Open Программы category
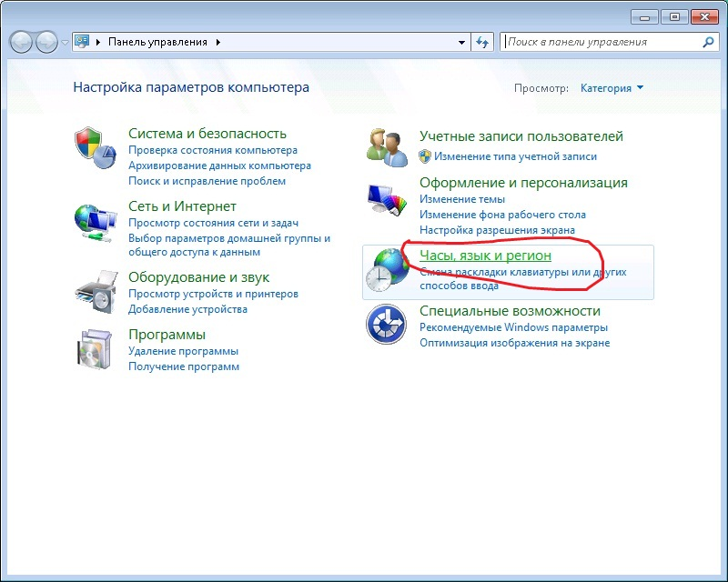 167,335
